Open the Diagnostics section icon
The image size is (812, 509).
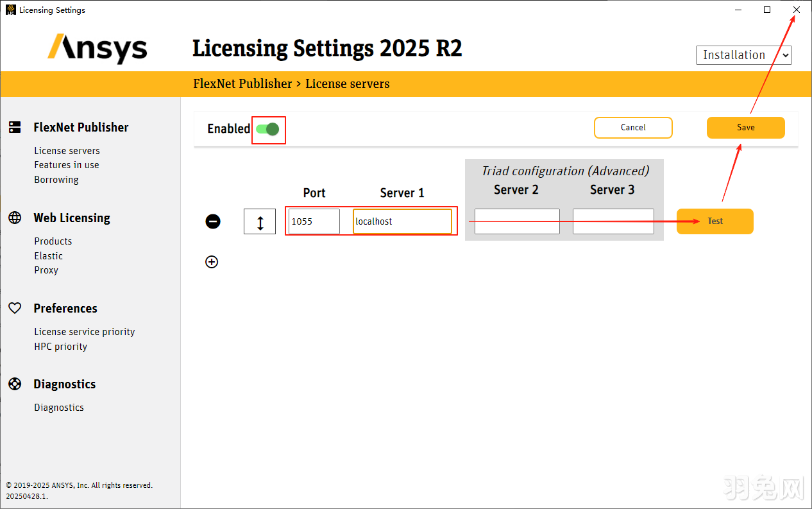pos(15,384)
